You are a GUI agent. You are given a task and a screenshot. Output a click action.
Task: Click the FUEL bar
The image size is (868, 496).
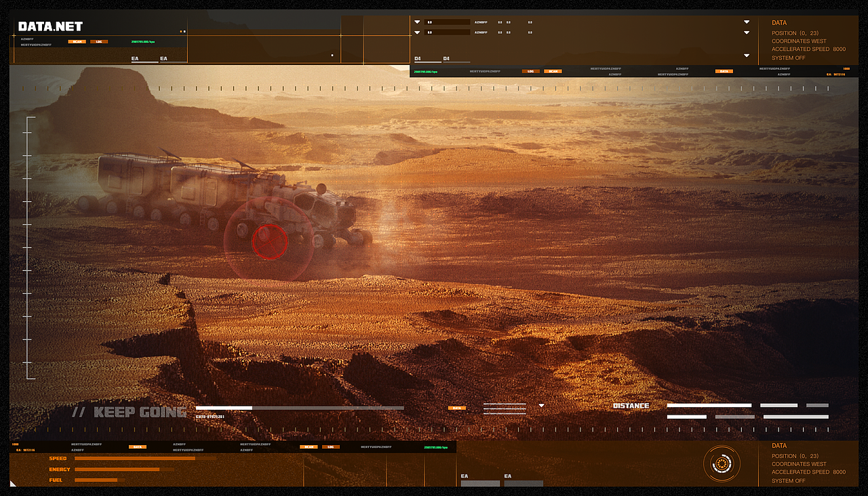pyautogui.click(x=100, y=480)
